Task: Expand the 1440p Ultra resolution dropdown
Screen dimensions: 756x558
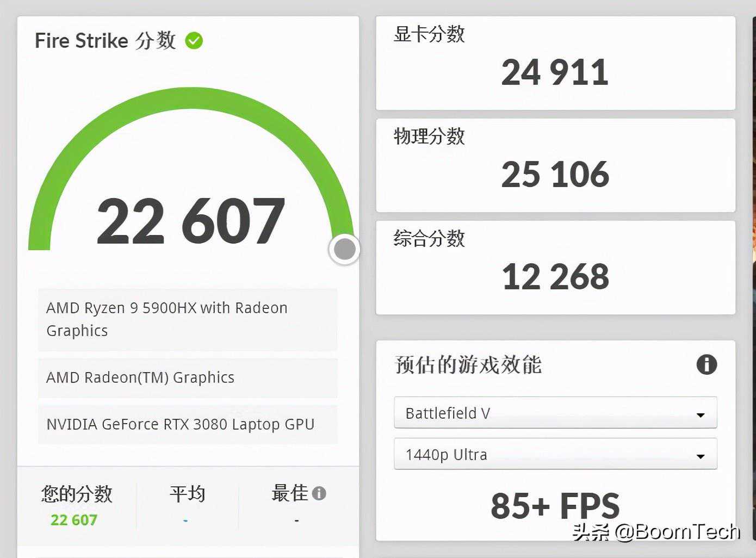Action: [555, 454]
